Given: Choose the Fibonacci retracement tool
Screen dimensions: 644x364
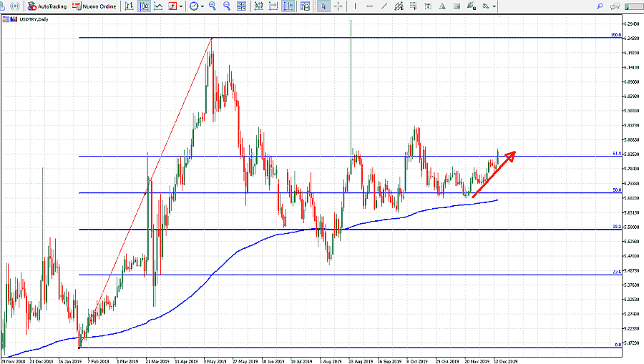Looking at the screenshot, I should (x=415, y=6).
